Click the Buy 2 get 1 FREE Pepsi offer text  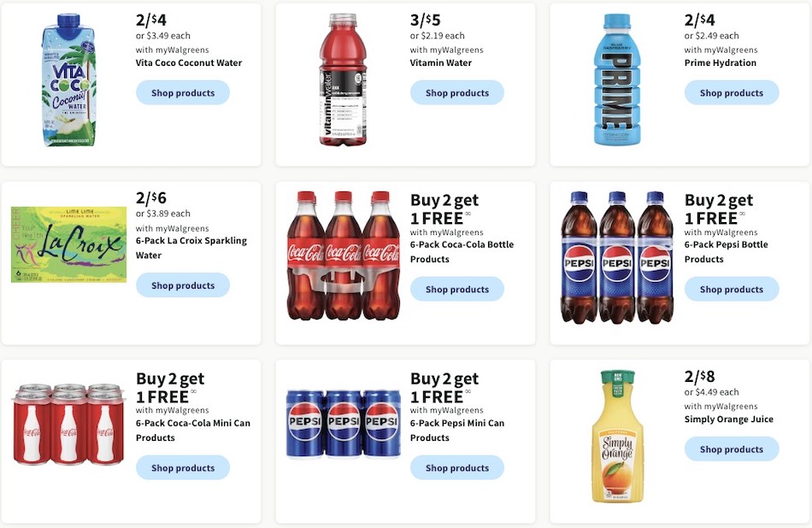718,209
